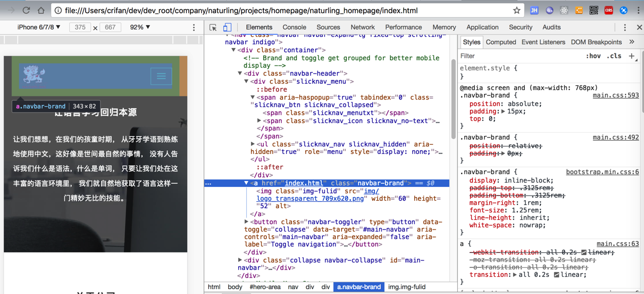Open the Application tab
644x294 pixels.
482,27
